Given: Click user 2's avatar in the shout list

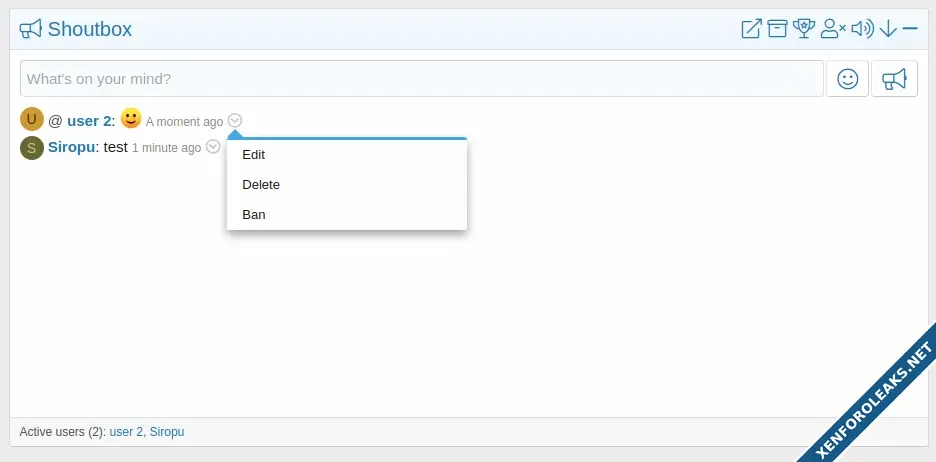Looking at the screenshot, I should click(32, 120).
